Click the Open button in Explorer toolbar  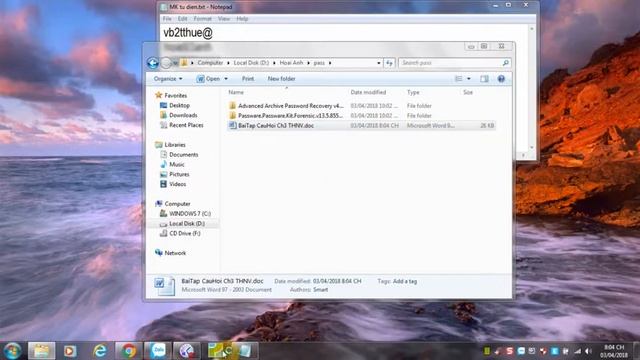point(209,79)
